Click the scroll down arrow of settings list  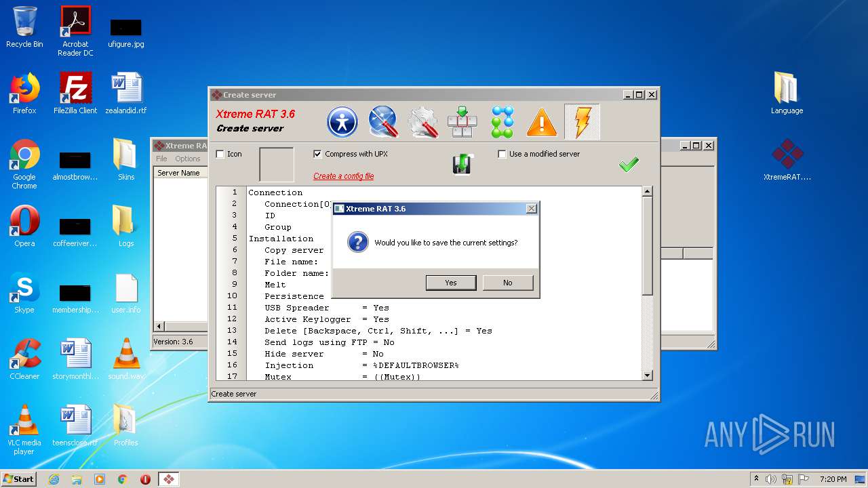(647, 375)
